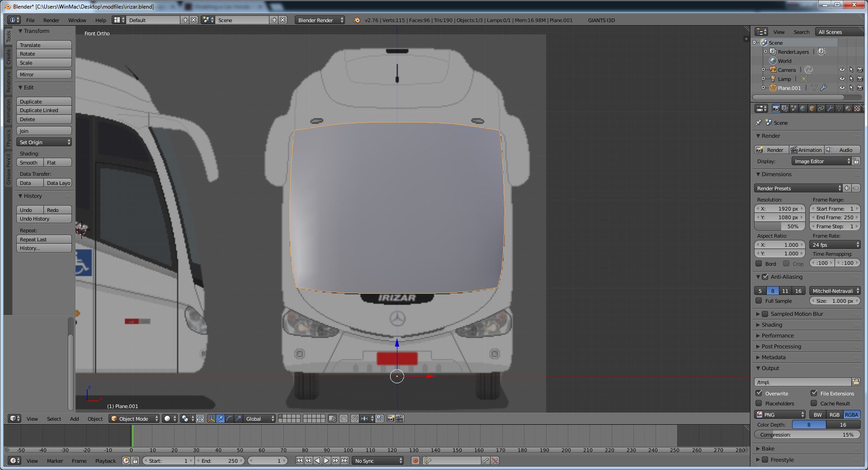The image size is (868, 470).
Task: Toggle visibility eye for Plane.001 in outliner
Action: click(842, 88)
